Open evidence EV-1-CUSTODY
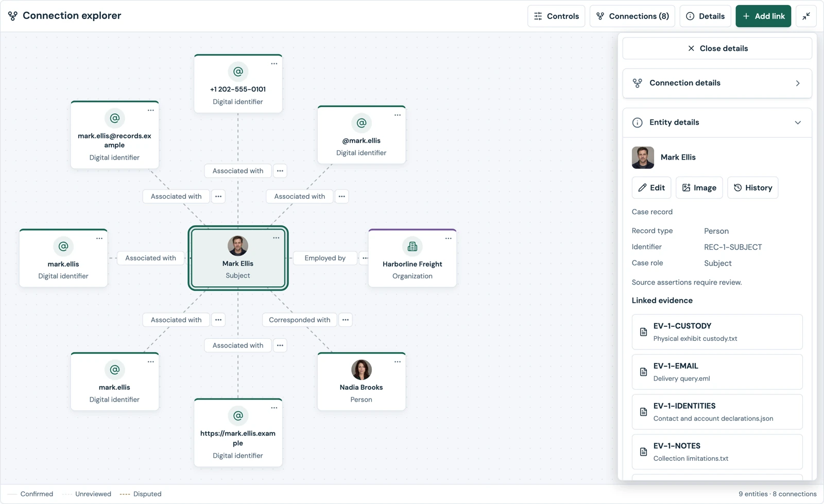 click(x=717, y=332)
